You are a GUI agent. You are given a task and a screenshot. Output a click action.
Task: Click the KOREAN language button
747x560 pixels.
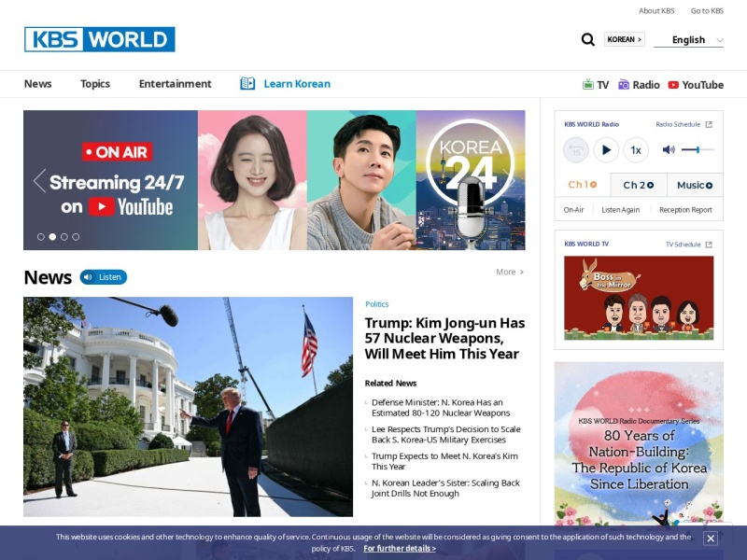(x=624, y=39)
